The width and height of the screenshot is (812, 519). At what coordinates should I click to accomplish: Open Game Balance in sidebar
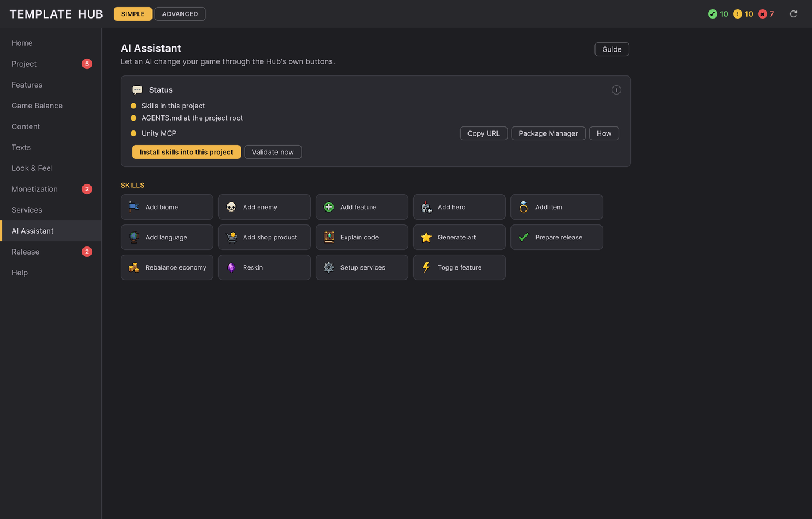click(x=51, y=106)
